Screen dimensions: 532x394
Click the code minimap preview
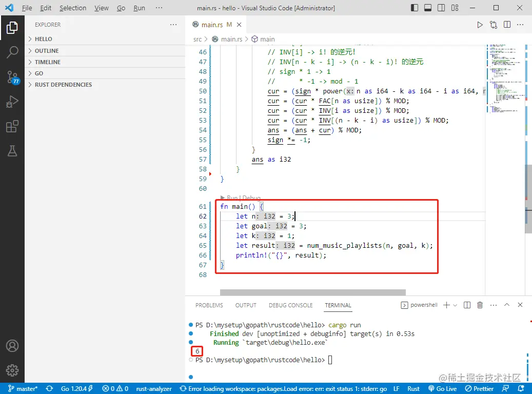point(505,78)
